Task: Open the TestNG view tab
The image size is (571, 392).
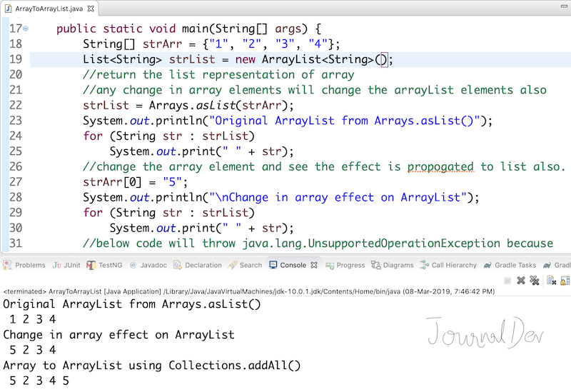Action: (104, 265)
